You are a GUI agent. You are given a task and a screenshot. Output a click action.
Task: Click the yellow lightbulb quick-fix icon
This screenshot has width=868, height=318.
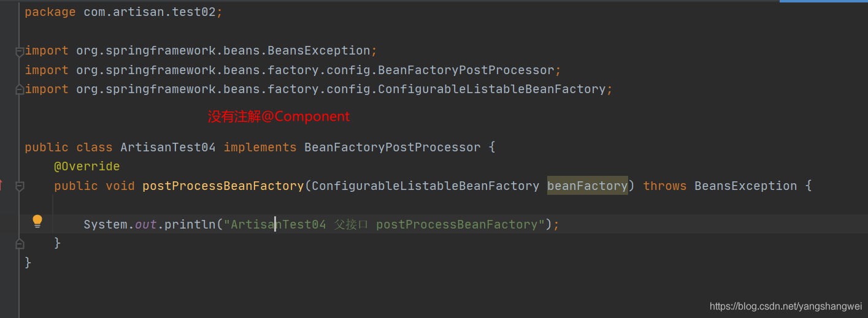pos(37,221)
